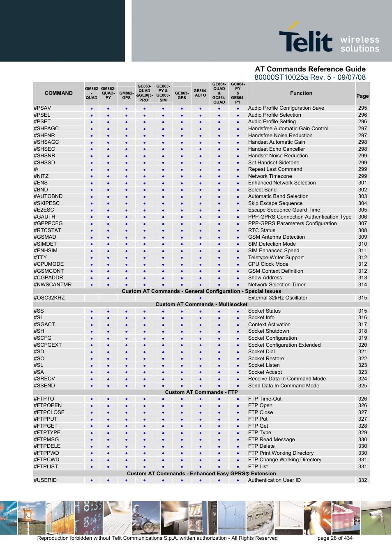This screenshot has width=392, height=555.
Task: Click 'Audio Profile Setting' function text
Action: [272, 122]
